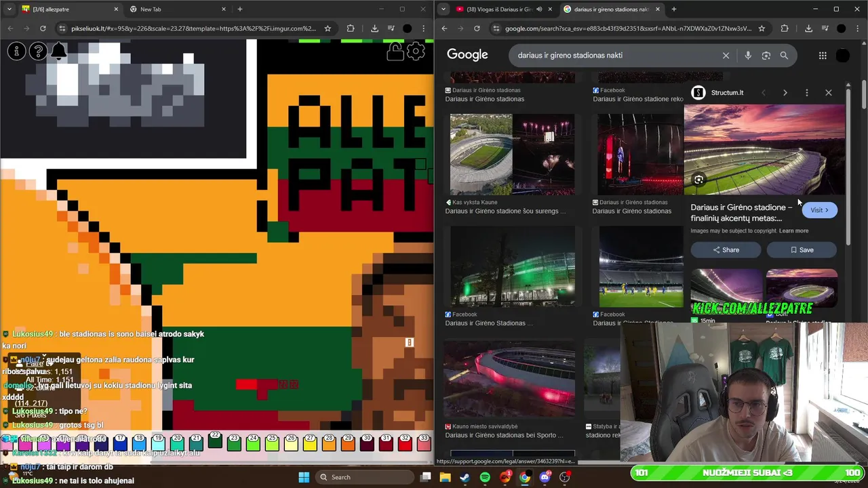The image size is (868, 488).
Task: Open three-dot menu in image preview panel
Action: point(806,93)
